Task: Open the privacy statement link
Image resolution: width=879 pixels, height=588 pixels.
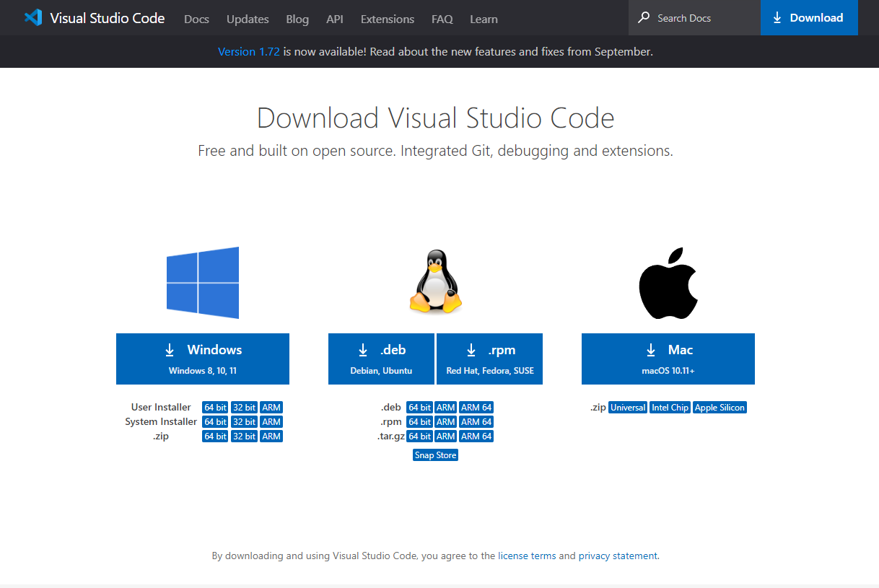Action: coord(618,556)
